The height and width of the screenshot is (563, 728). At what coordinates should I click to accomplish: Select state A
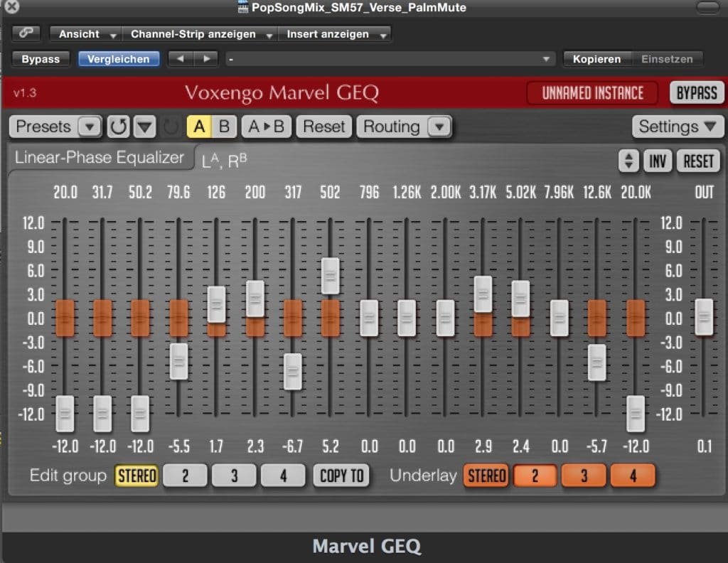tap(199, 127)
